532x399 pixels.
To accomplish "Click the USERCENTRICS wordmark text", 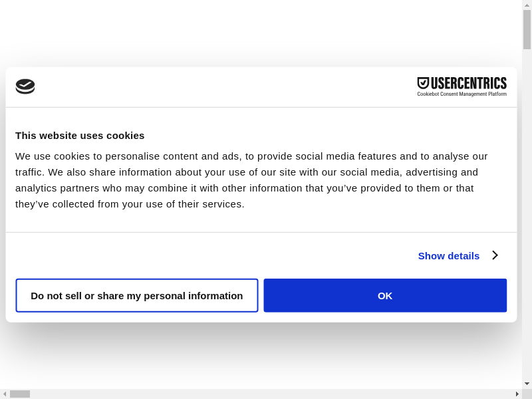I will 468,83.
